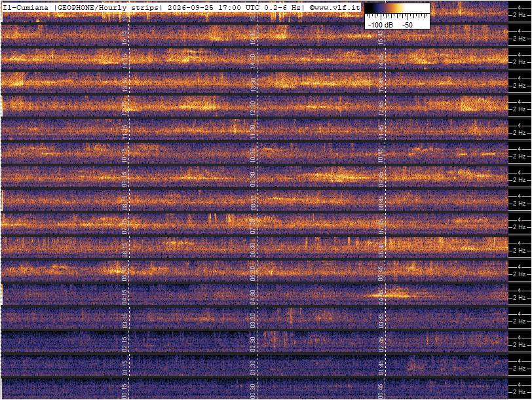532x400 pixels.
Task: Select the 01:45 time label
Action: 381,369
